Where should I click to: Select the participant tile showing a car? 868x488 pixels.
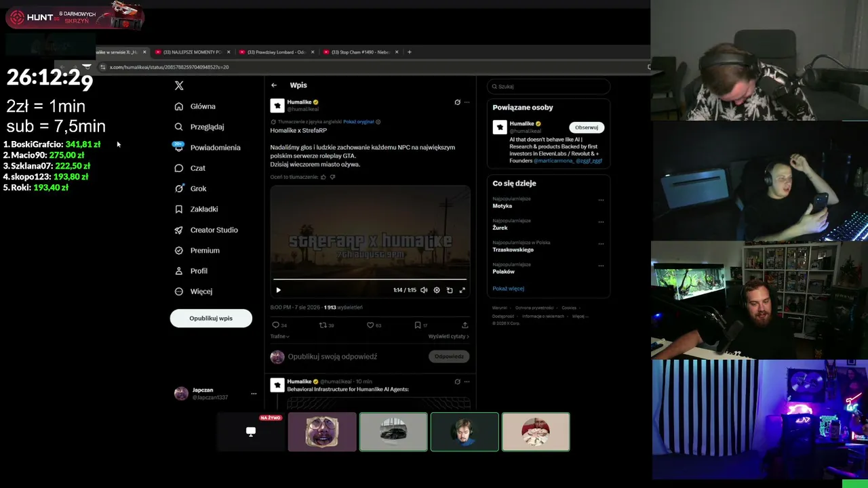393,432
